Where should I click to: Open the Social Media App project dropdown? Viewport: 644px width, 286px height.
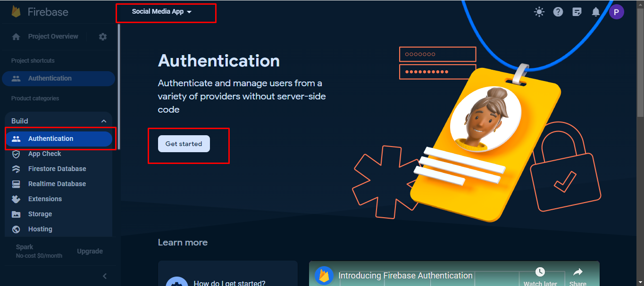pyautogui.click(x=162, y=12)
